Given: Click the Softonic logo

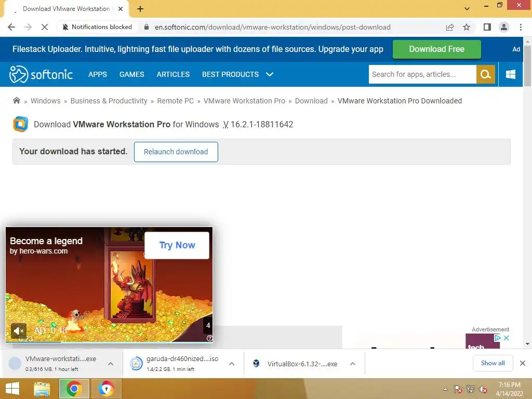Looking at the screenshot, I should coord(41,74).
